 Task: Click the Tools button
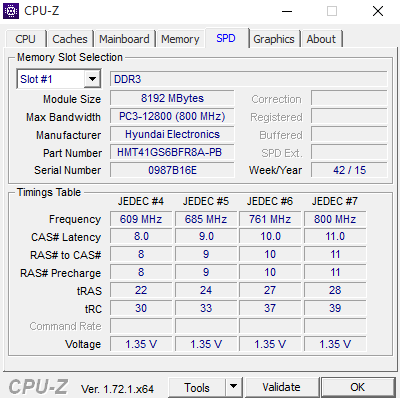(197, 387)
